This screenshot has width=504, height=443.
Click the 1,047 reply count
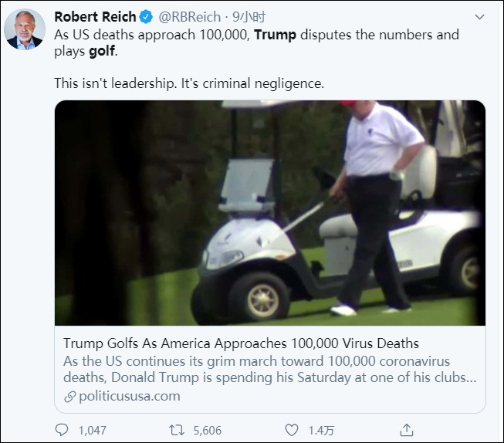[x=92, y=430]
